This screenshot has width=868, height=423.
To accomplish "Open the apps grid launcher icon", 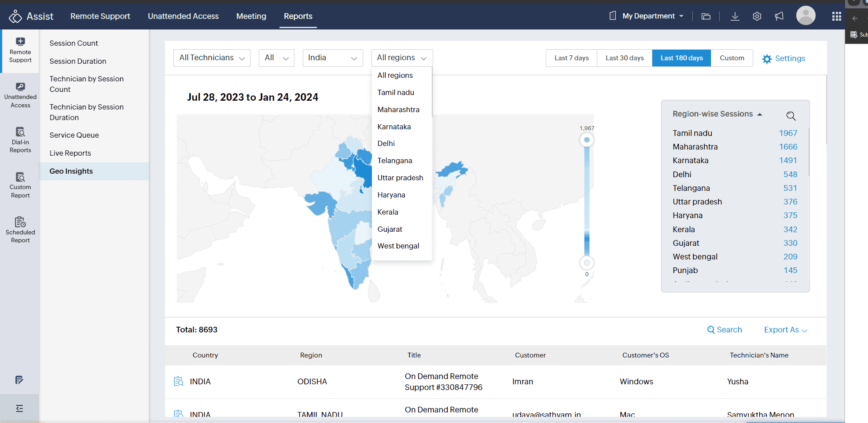I will [836, 16].
